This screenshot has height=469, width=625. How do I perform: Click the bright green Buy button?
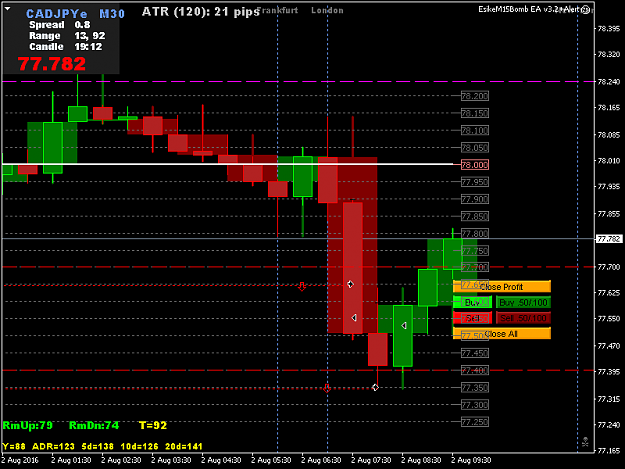(472, 302)
